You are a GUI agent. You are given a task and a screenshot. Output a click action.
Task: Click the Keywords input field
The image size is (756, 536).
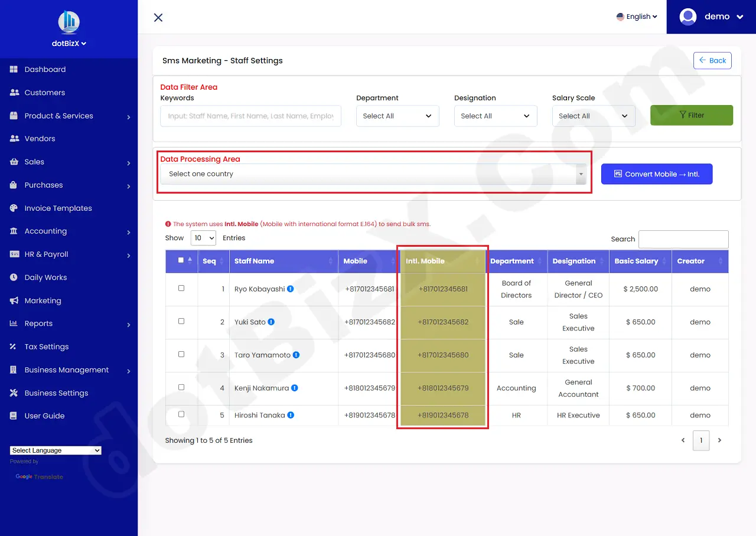pos(250,116)
